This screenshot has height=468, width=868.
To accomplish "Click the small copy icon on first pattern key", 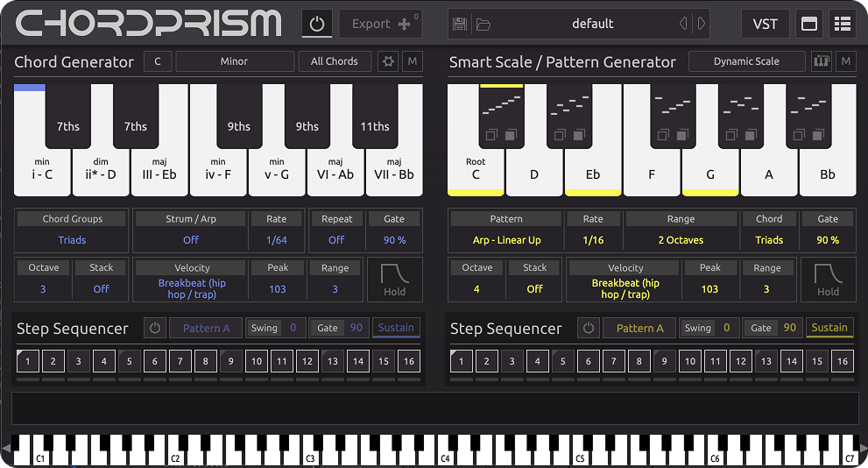I will pos(491,135).
